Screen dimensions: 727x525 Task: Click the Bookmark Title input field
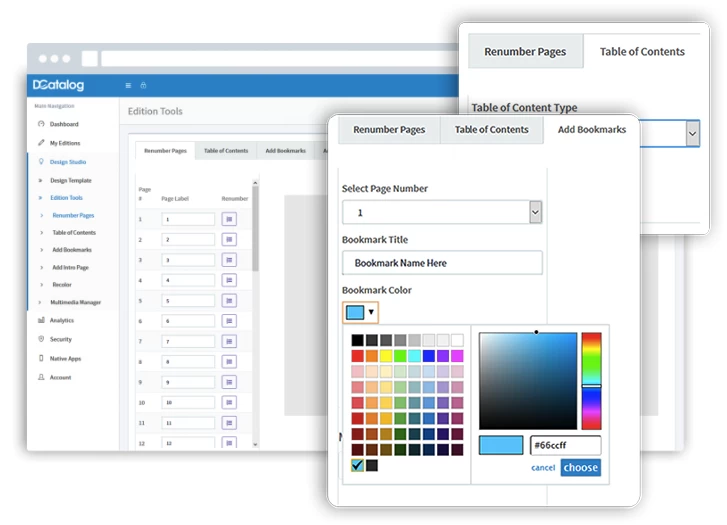click(x=442, y=263)
